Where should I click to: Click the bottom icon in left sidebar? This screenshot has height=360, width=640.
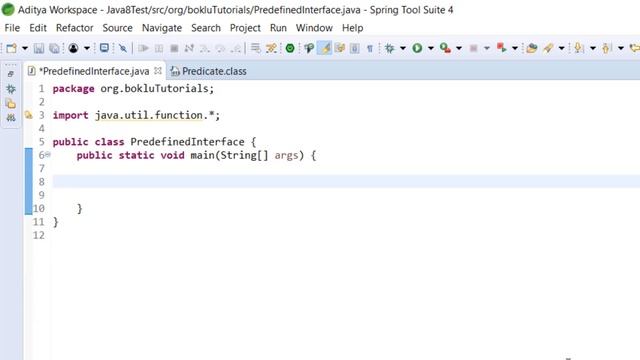click(11, 118)
